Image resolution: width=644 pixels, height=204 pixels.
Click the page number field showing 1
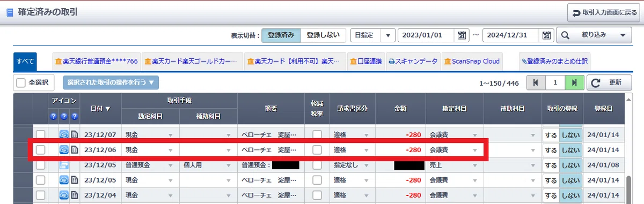555,82
